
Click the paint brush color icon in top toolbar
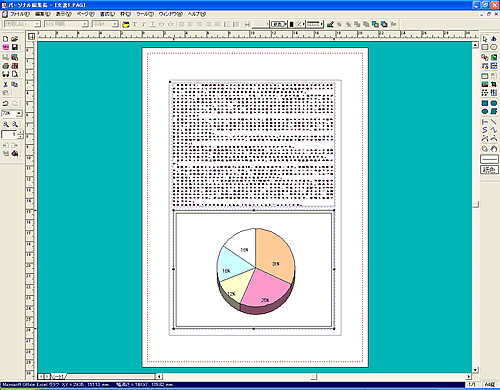click(x=330, y=24)
